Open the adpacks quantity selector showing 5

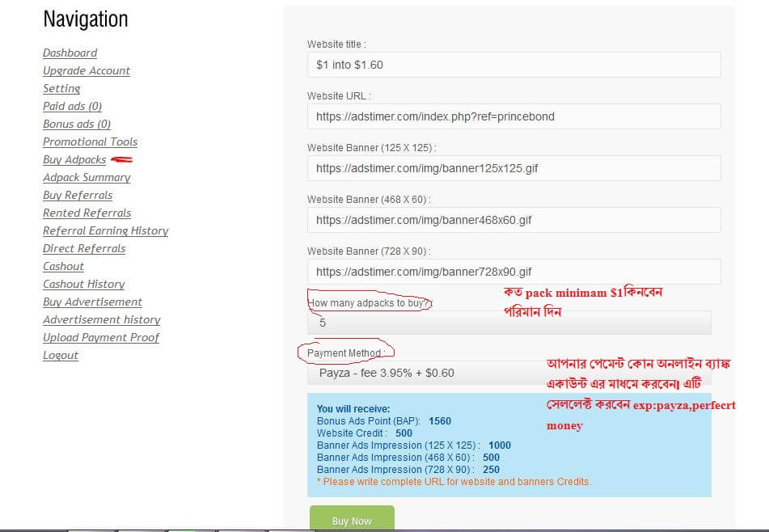[509, 323]
